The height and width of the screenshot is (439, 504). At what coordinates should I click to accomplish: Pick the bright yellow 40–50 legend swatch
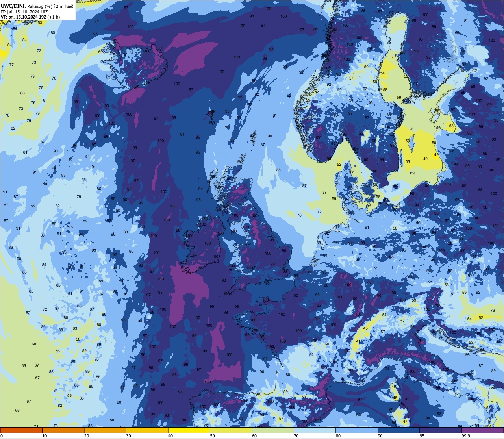tap(189, 430)
